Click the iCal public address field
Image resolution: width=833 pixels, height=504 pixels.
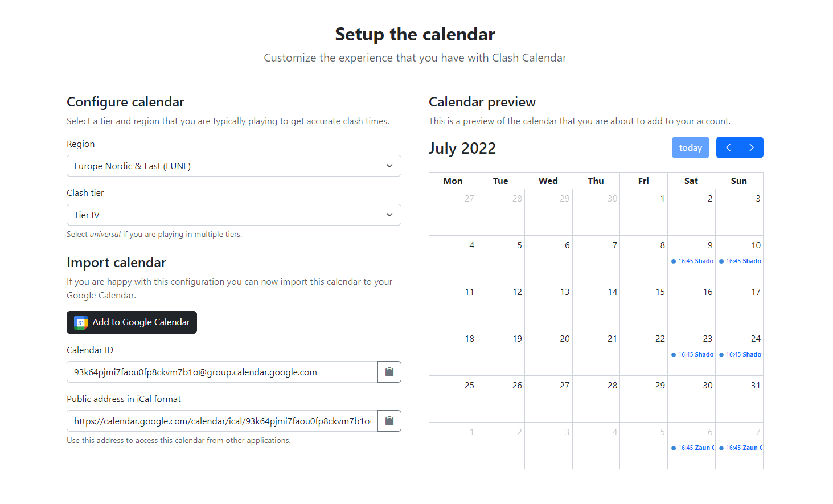[x=222, y=421]
